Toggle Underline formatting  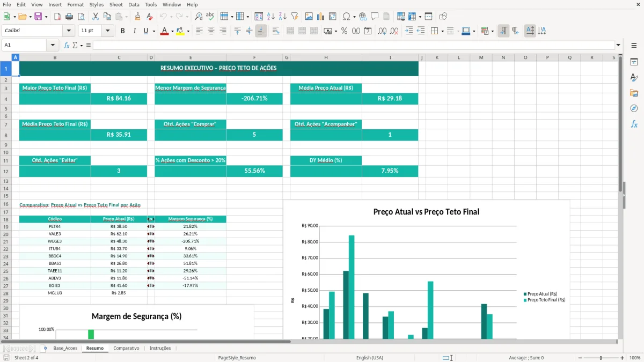pyautogui.click(x=145, y=31)
